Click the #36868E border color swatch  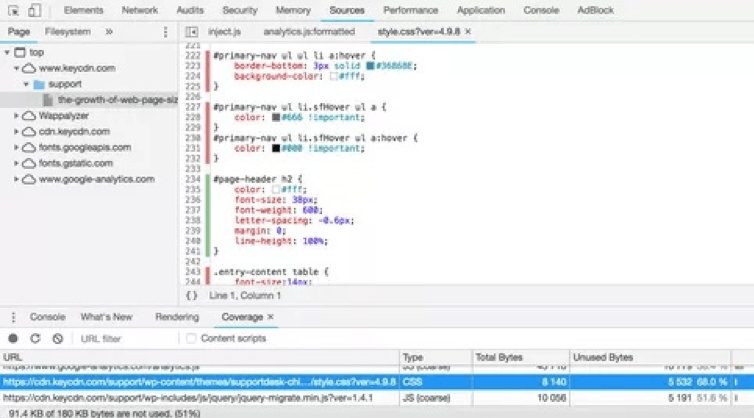click(x=370, y=65)
